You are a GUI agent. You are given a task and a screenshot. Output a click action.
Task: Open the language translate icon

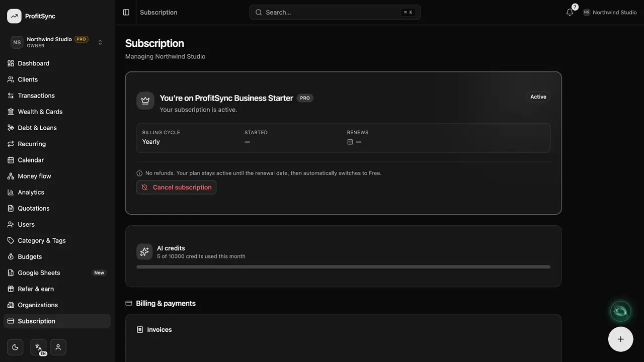point(38,347)
